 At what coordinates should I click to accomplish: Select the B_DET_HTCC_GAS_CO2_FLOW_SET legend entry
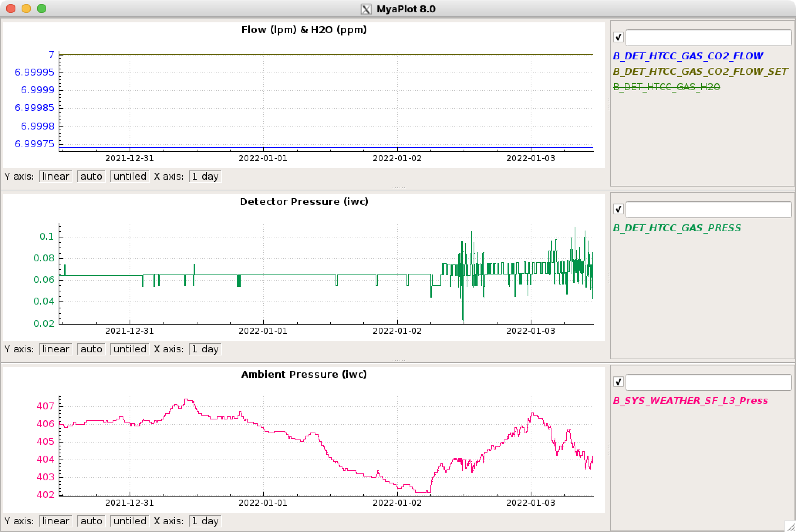(x=700, y=72)
